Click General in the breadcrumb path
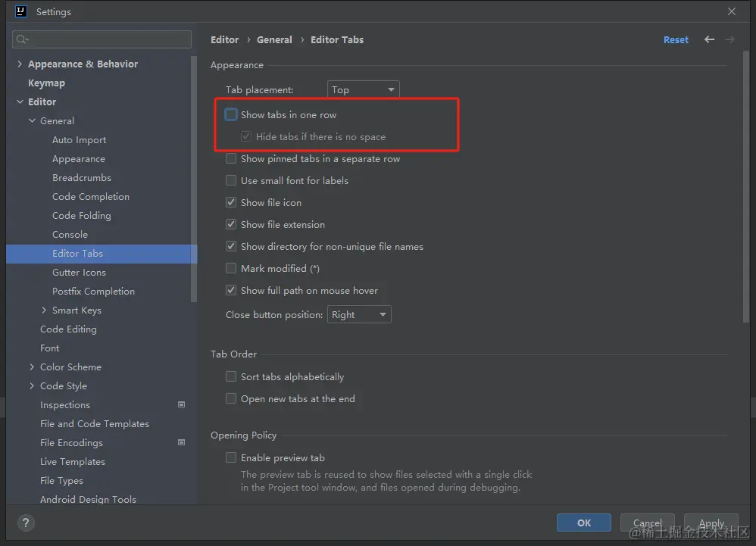 tap(274, 40)
